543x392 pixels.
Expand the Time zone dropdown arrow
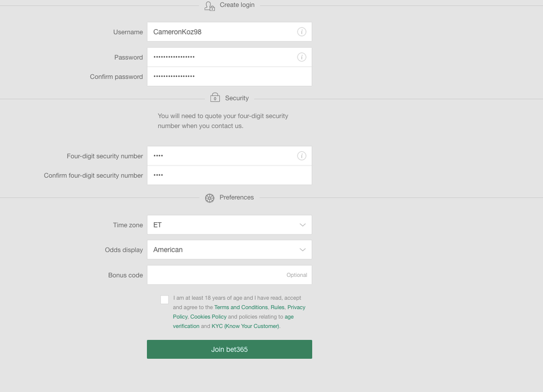point(302,225)
